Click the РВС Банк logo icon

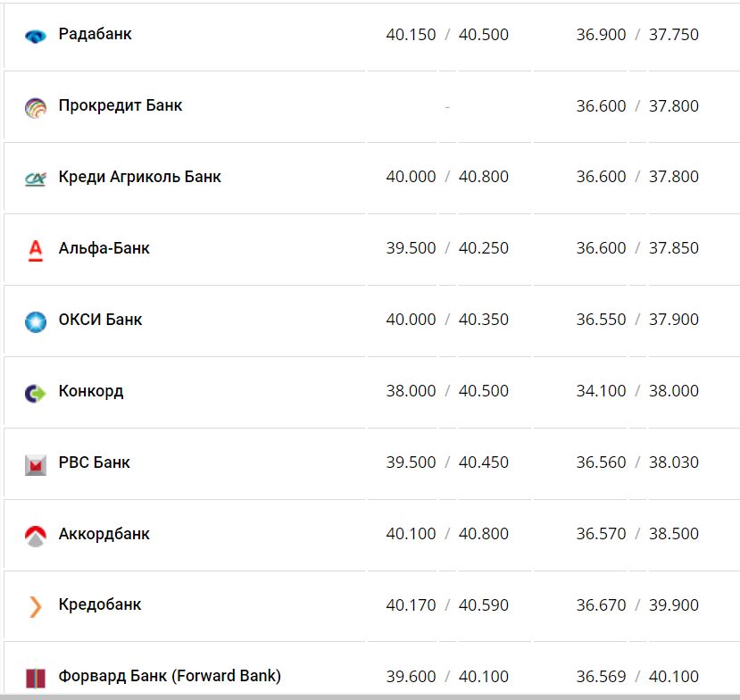coord(36,464)
